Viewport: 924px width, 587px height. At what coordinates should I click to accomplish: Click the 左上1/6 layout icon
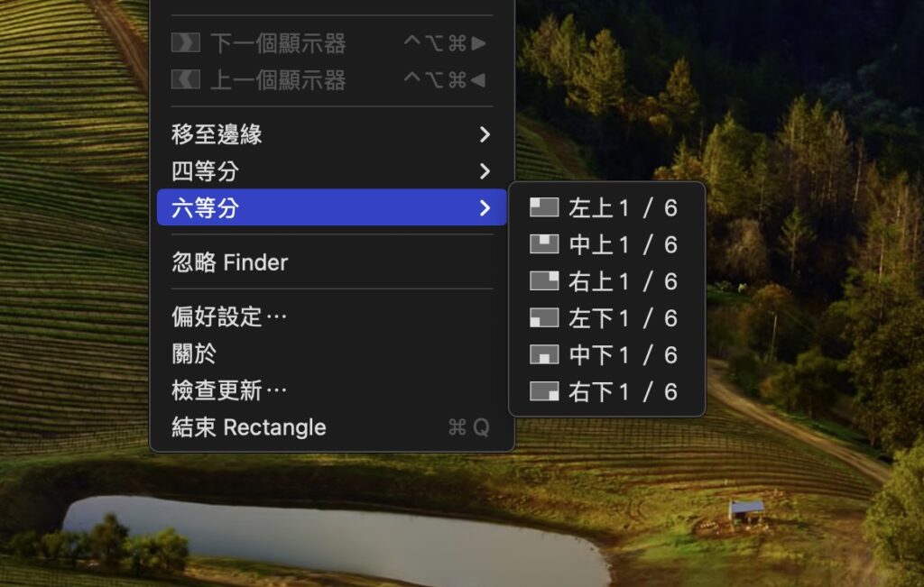[544, 207]
